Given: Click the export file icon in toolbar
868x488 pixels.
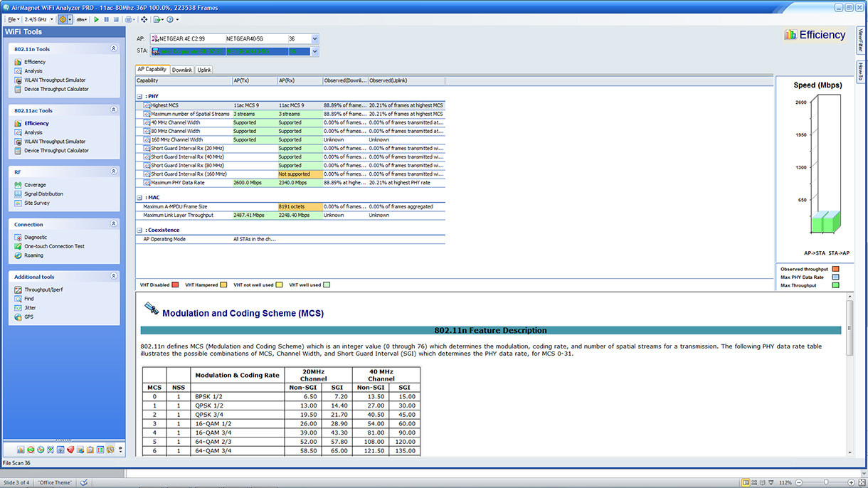Looking at the screenshot, I should [157, 20].
